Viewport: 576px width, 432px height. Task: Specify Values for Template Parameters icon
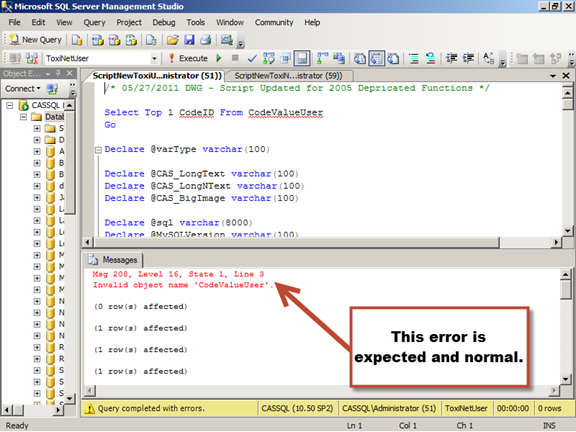[489, 58]
